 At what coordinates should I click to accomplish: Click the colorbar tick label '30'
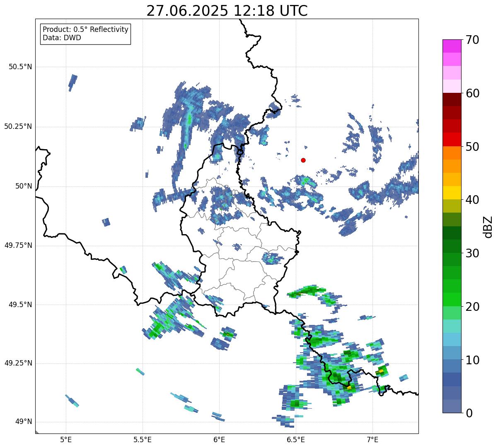pos(472,253)
